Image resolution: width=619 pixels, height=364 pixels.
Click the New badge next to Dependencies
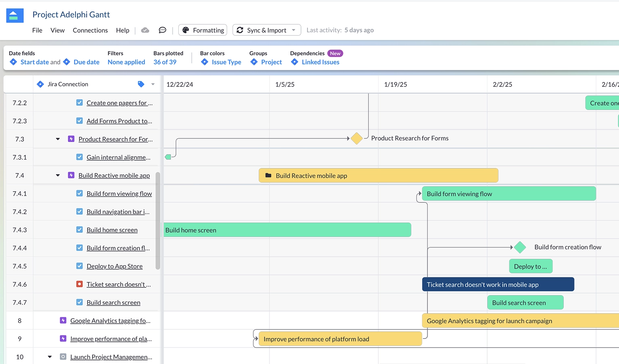(x=335, y=53)
